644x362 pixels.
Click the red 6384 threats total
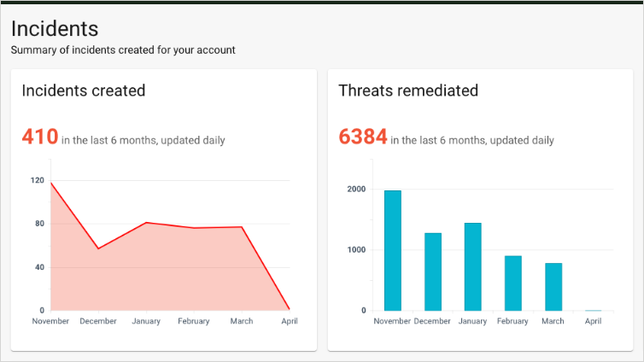tap(363, 137)
